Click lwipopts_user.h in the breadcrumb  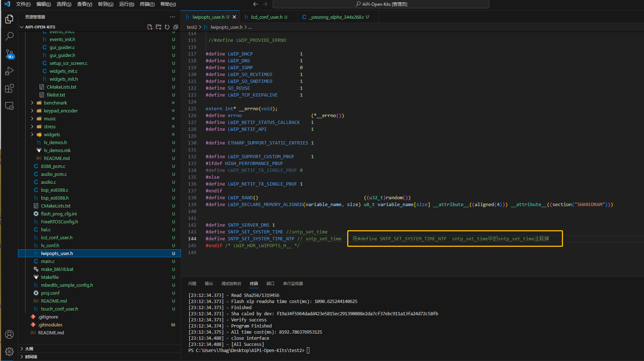pyautogui.click(x=226, y=27)
